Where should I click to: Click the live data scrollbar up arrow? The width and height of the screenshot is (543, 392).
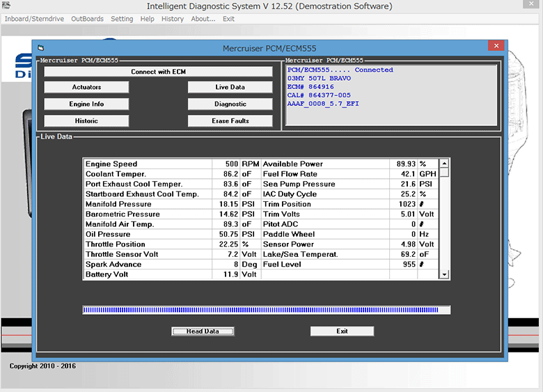(444, 163)
